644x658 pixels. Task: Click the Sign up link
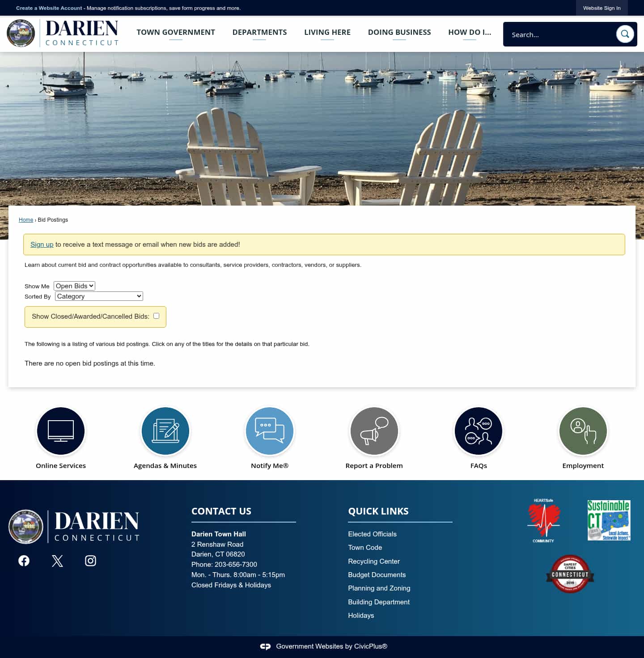42,245
